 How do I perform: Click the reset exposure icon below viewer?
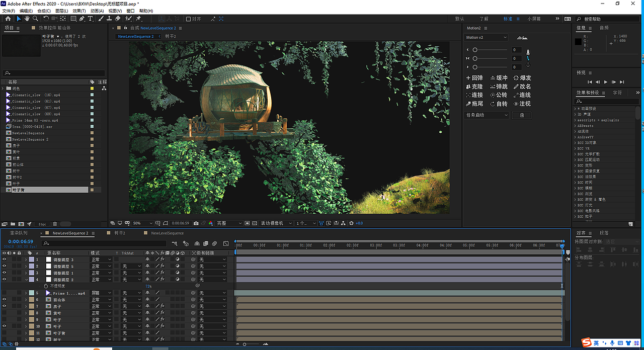(351, 223)
